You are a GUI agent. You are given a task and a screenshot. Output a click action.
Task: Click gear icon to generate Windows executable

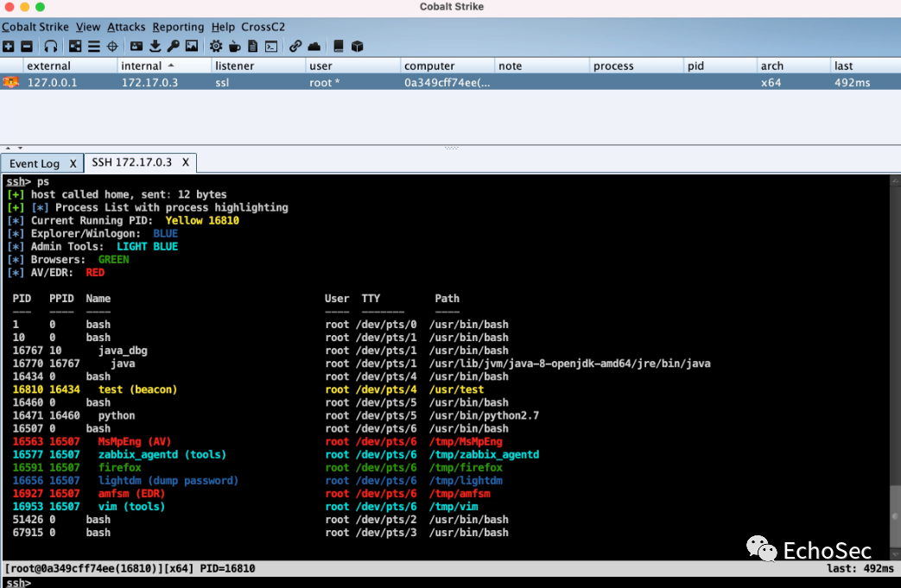click(215, 47)
